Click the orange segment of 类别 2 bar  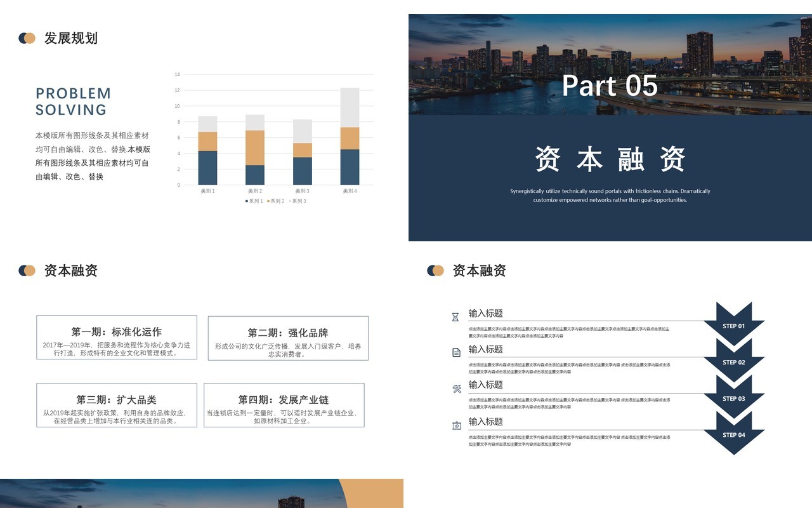[x=255, y=148]
